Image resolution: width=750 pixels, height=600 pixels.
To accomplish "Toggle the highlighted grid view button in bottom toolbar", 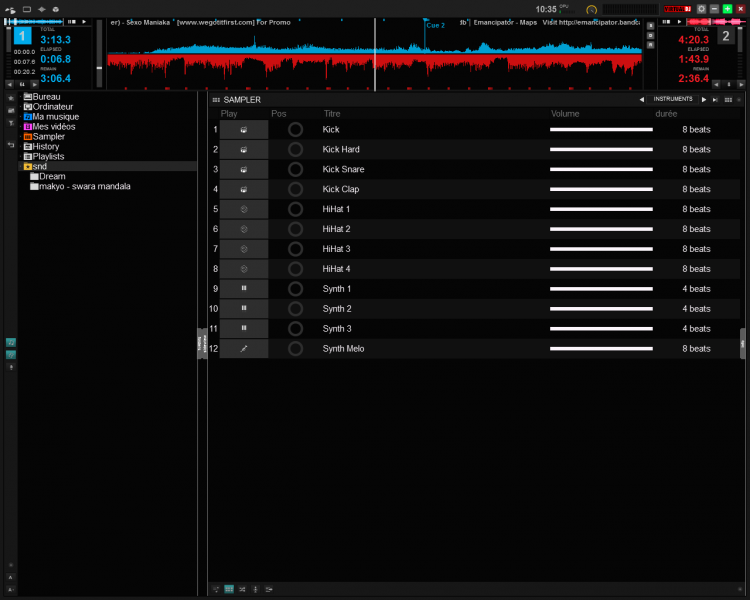I will [229, 589].
